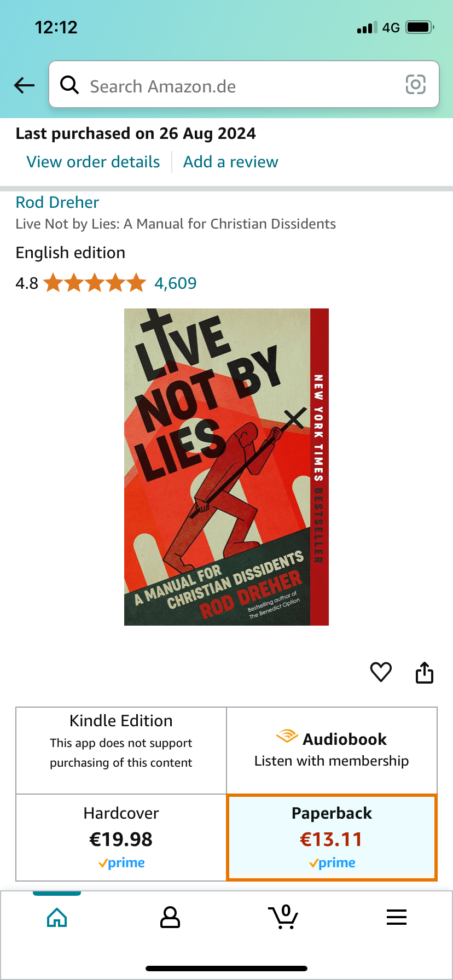
Task: Choose Paperback €13.11 format
Action: pyautogui.click(x=332, y=838)
